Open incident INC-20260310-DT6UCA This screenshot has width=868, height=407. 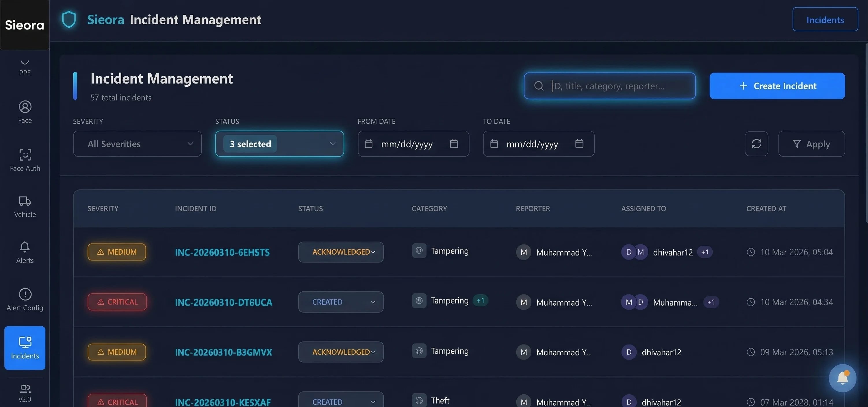[x=223, y=302]
